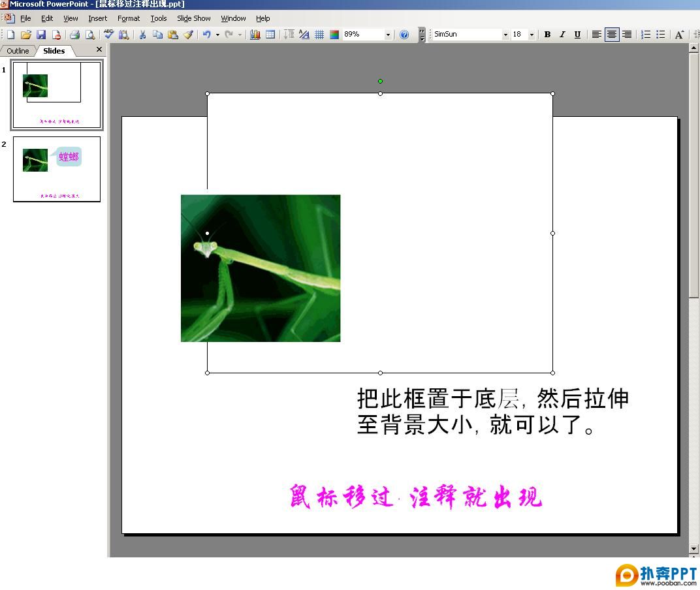
Task: Run the Spelling check icon
Action: 108,35
